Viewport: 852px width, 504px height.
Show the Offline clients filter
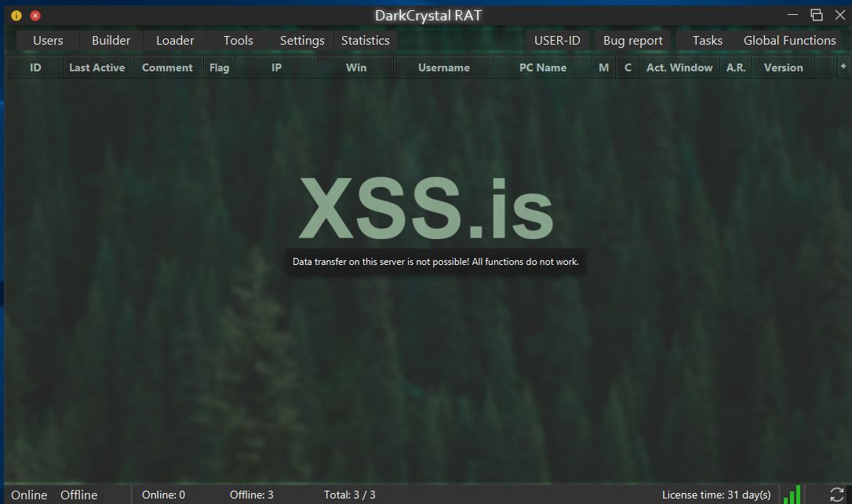[x=78, y=495]
